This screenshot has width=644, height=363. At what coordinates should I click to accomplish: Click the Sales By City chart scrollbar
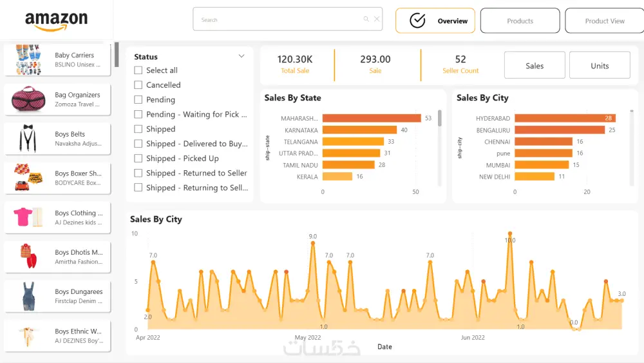(632, 112)
